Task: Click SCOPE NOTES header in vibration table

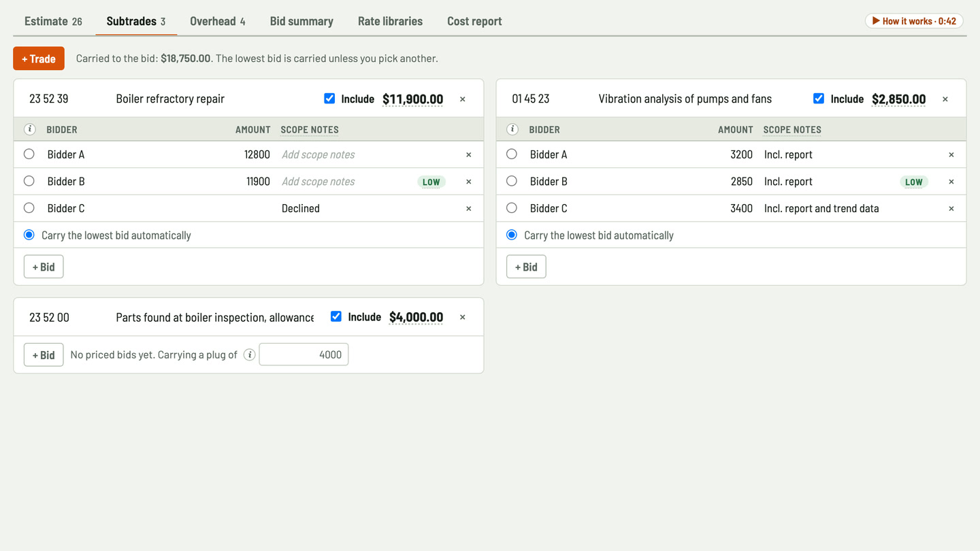Action: pos(792,129)
